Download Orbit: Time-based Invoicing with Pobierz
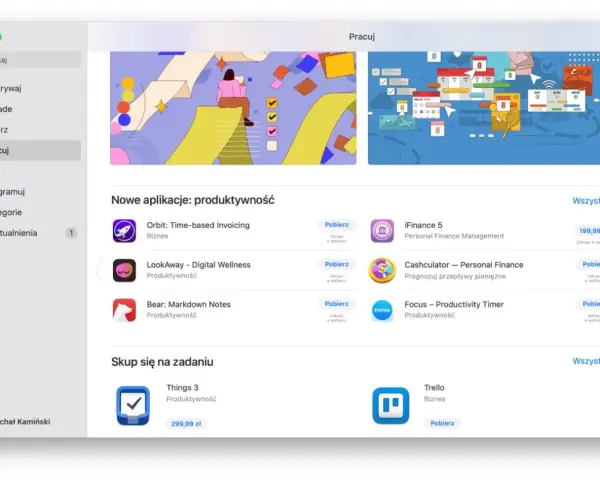Screen dimensions: 600x480 (337, 225)
